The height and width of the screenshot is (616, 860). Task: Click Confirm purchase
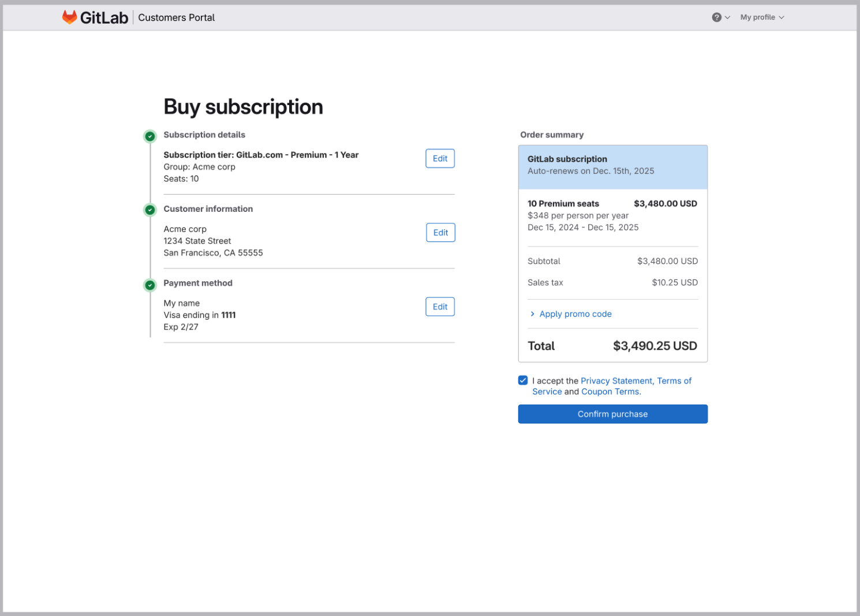click(x=613, y=414)
